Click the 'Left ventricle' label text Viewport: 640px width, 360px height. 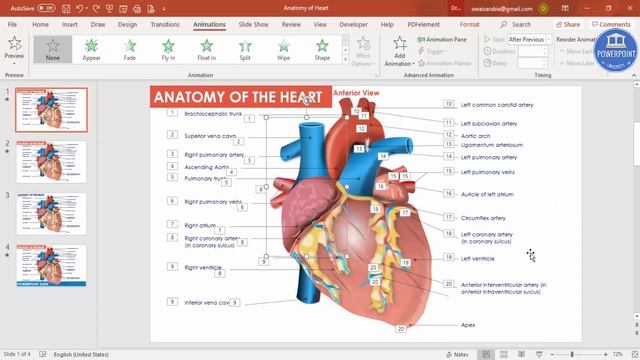[x=478, y=259]
